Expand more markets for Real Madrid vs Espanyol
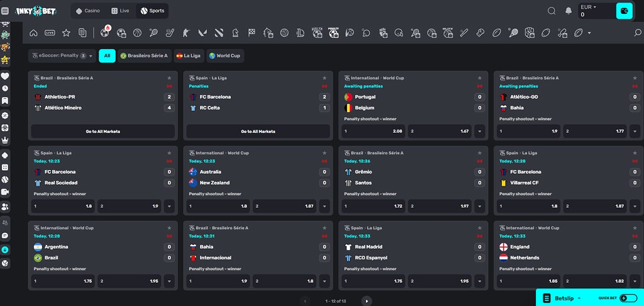This screenshot has width=644, height=306. tap(480, 281)
